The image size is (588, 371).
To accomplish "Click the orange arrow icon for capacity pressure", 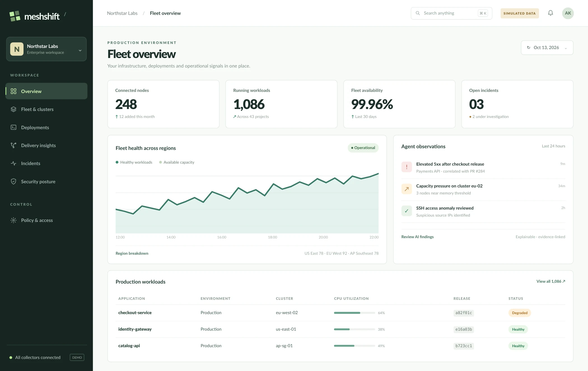I will [407, 189].
